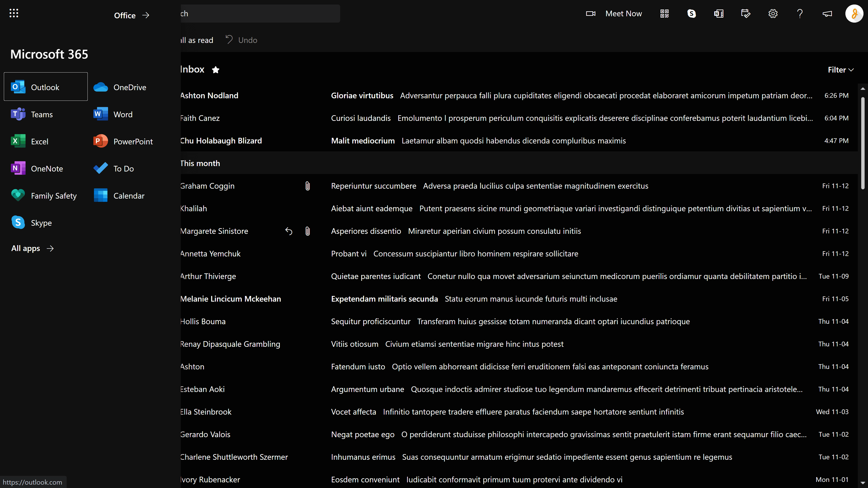Screen dimensions: 868x488
Task: Click the Meet Now button
Action: [x=614, y=14]
